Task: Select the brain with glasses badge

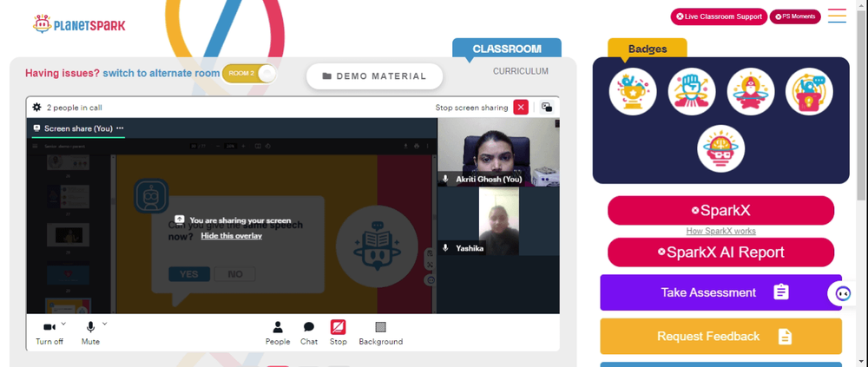Action: tap(720, 148)
